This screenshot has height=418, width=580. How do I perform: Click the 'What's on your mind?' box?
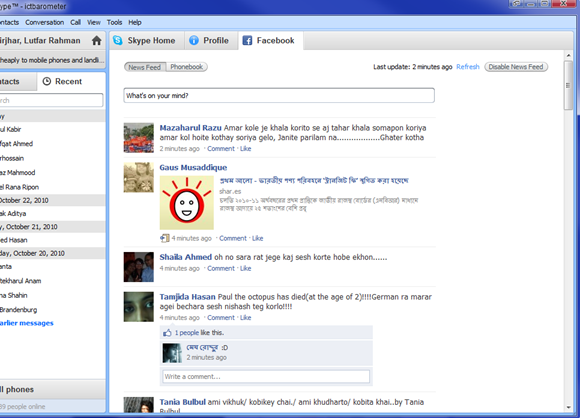279,95
